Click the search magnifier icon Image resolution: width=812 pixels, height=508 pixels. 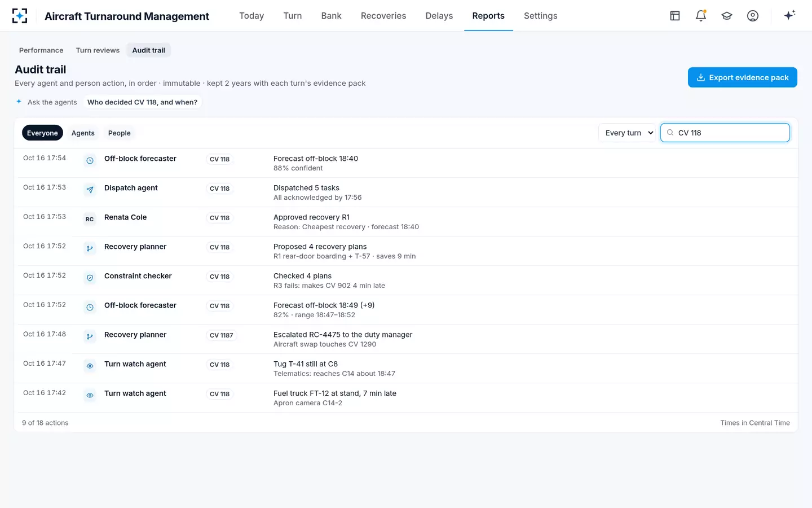click(x=670, y=133)
